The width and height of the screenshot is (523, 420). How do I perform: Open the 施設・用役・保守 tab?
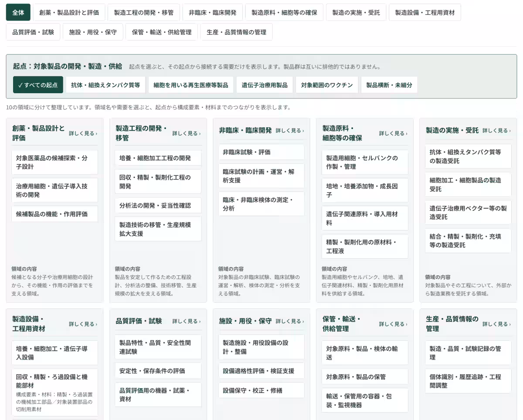point(93,32)
